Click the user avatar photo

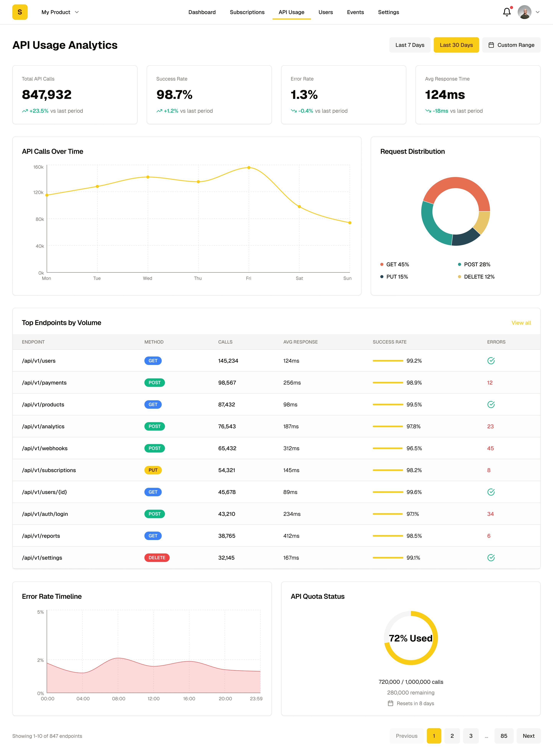pyautogui.click(x=524, y=12)
